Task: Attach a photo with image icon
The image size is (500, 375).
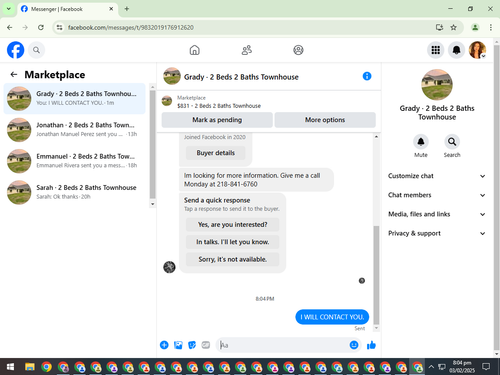Action: pyautogui.click(x=178, y=345)
